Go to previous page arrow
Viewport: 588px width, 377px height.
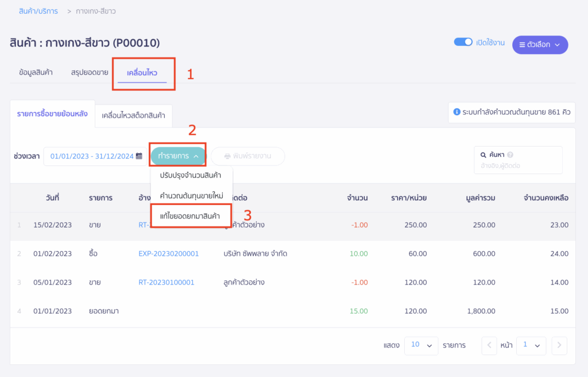489,345
